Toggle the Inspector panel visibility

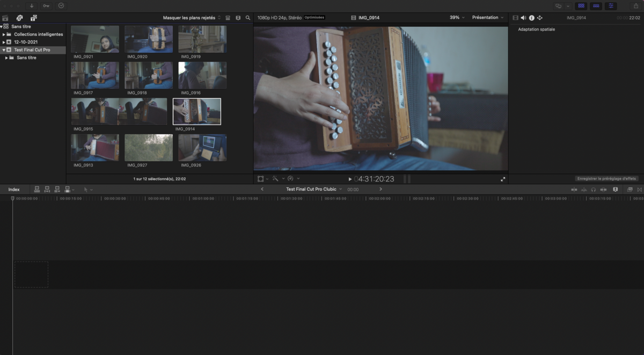(611, 6)
